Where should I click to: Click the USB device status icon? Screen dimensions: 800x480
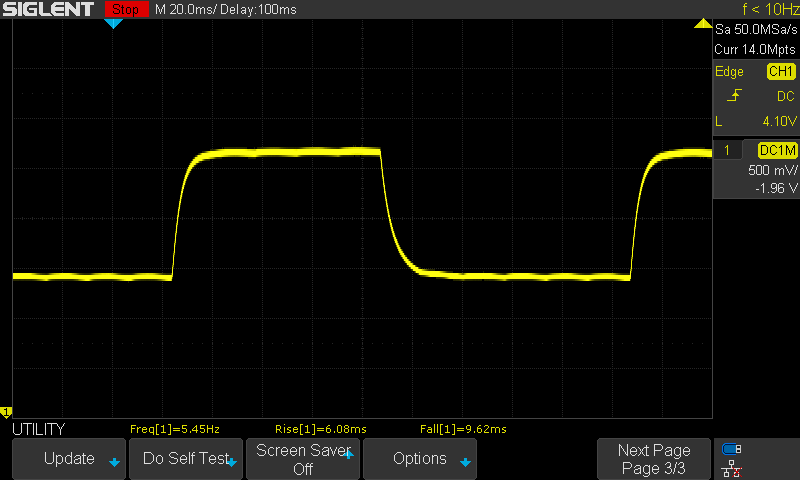pos(732,449)
